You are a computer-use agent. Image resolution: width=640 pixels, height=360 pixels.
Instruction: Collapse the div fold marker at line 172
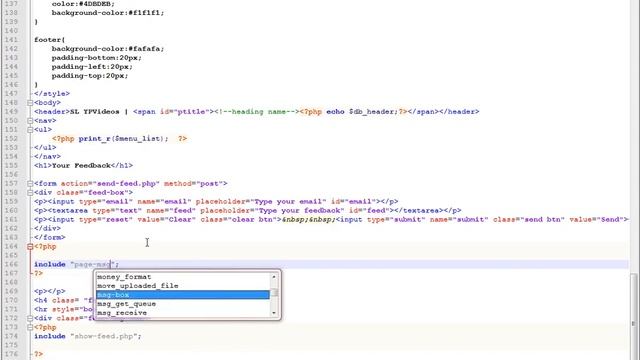pyautogui.click(x=30, y=318)
